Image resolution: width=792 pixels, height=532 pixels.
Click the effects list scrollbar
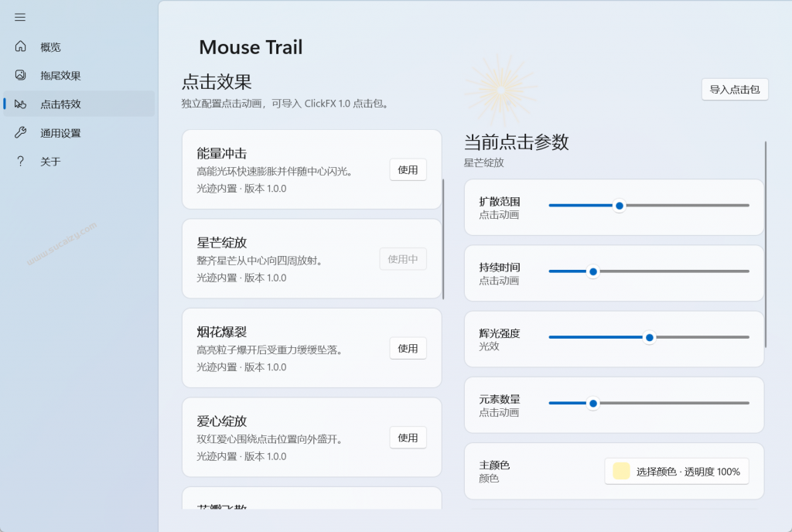point(443,239)
